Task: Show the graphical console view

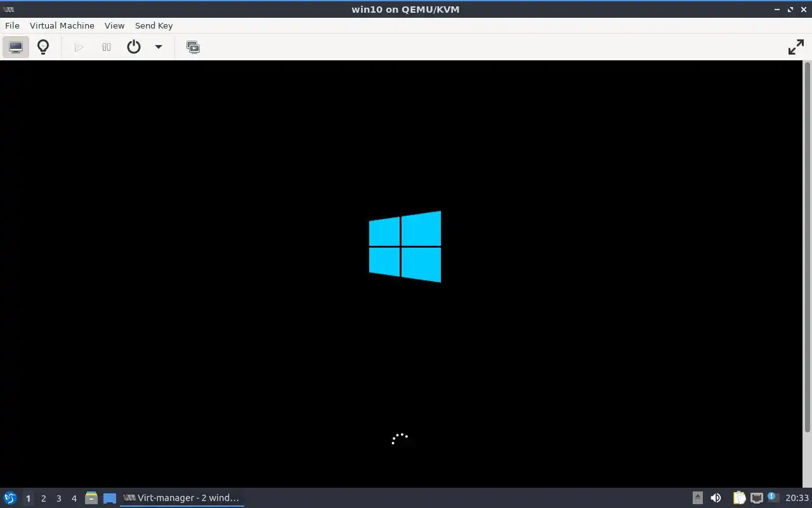Action: 16,47
